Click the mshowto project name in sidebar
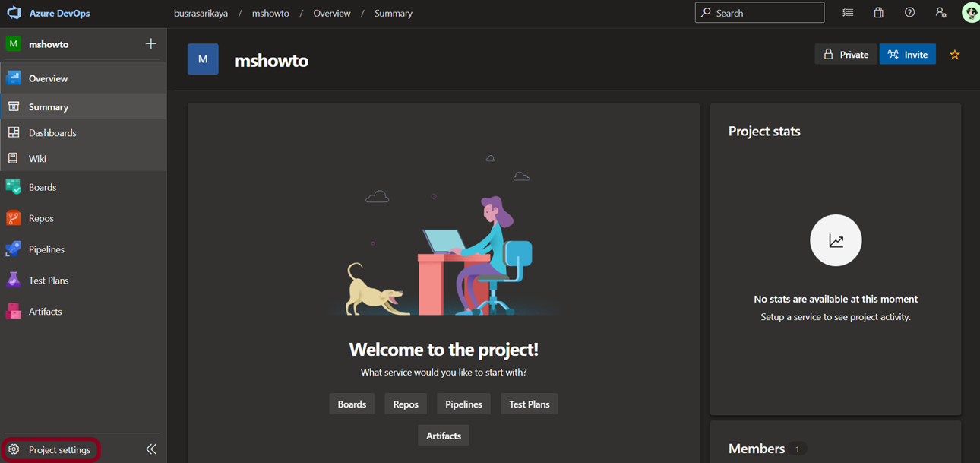The width and height of the screenshot is (980, 463). (x=49, y=44)
